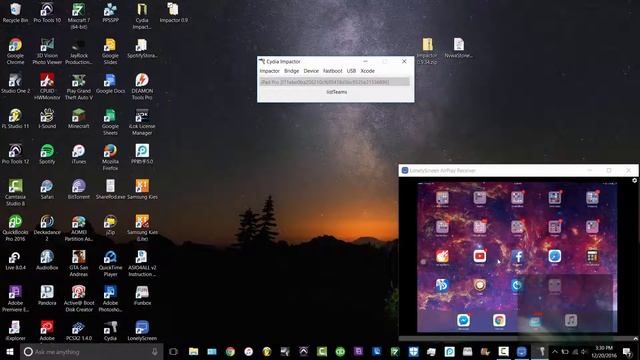640x360 pixels.
Task: Open the Windows Start menu
Action: click(10, 351)
